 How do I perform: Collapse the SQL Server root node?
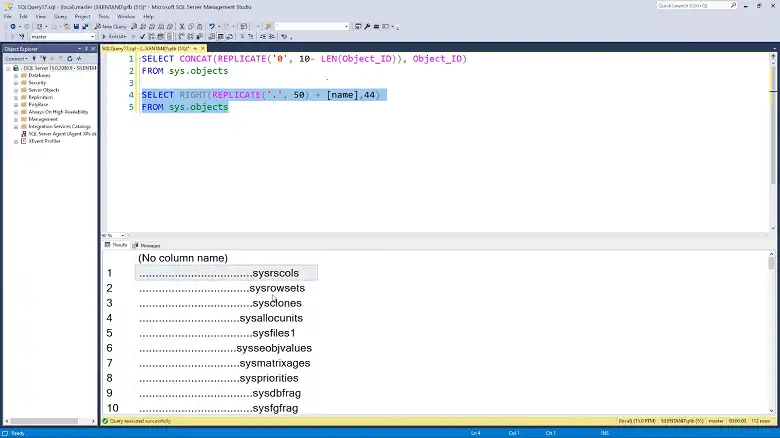pos(8,68)
